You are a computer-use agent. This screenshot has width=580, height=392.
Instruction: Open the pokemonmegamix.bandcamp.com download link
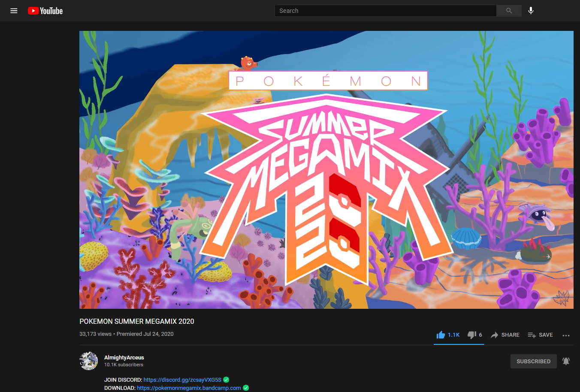click(189, 388)
